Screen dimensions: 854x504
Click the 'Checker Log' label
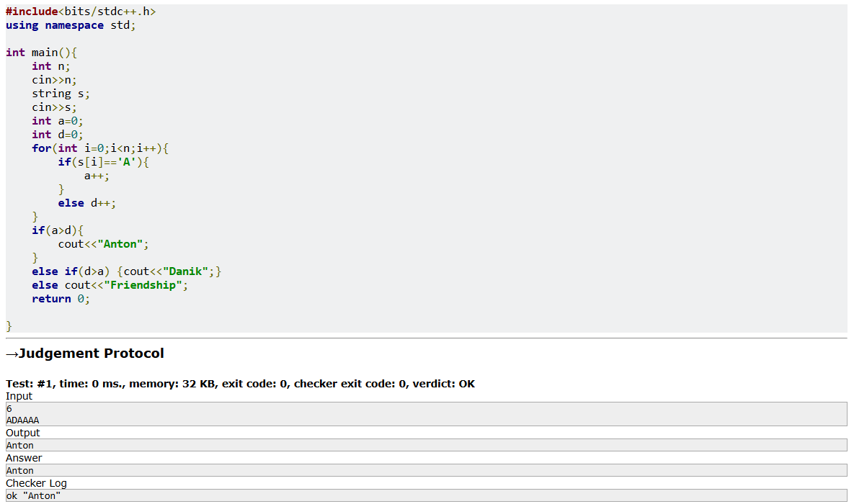(36, 483)
